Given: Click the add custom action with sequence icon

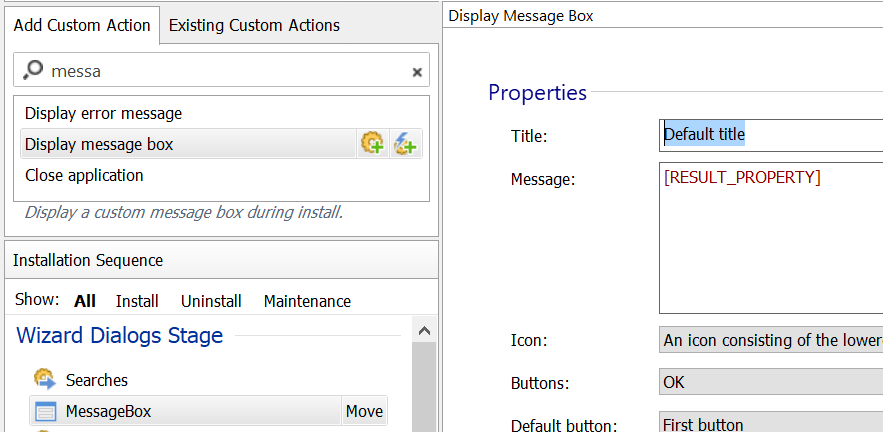Looking at the screenshot, I should (x=372, y=144).
